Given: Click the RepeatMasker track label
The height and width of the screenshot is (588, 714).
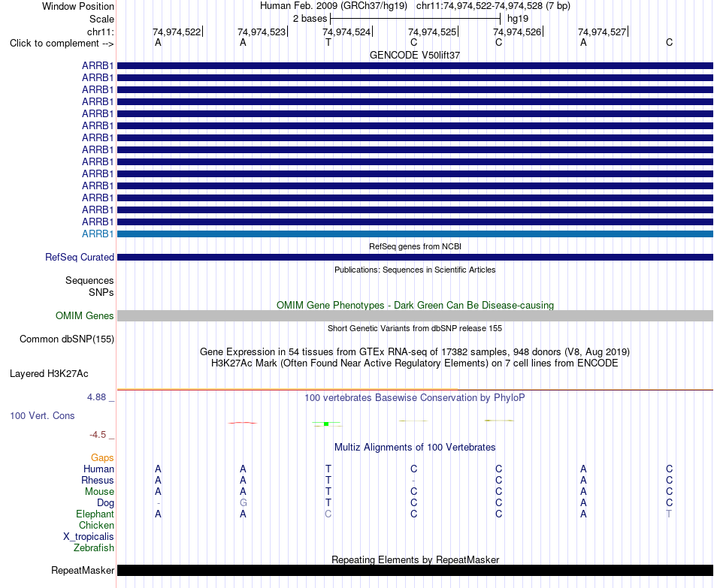Looking at the screenshot, I should [83, 570].
